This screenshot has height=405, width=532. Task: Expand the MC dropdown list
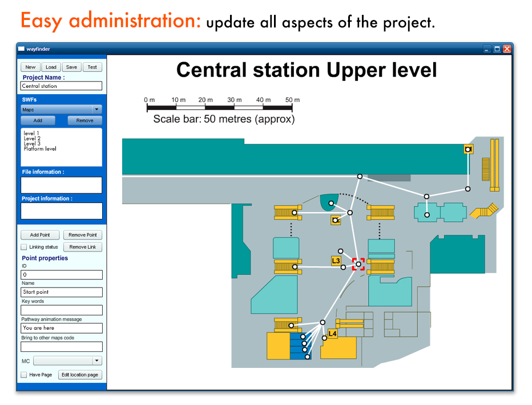67,361
